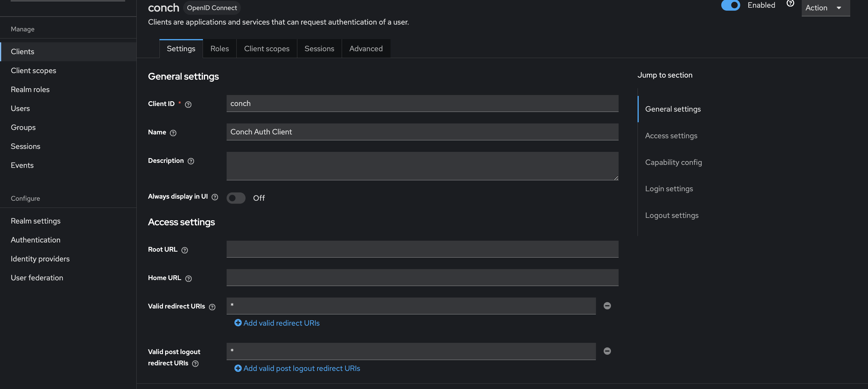
Task: Switch to the Roles tab
Action: click(x=220, y=49)
